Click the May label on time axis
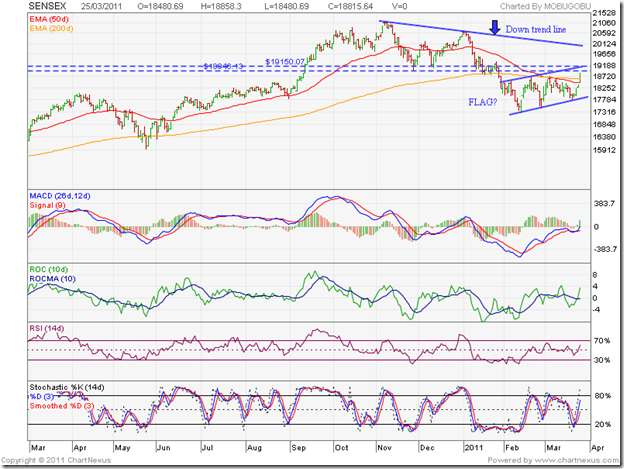This screenshot has height=469, width=624. (x=123, y=448)
